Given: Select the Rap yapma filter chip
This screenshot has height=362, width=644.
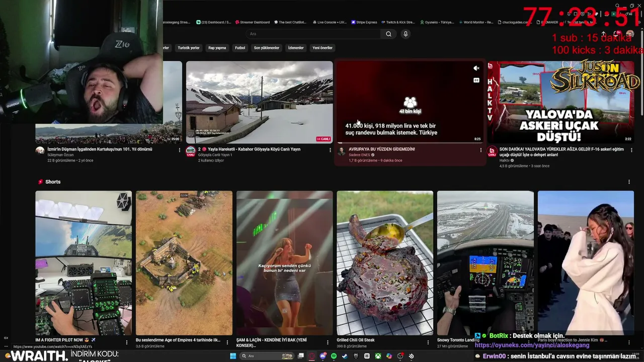Looking at the screenshot, I should pyautogui.click(x=217, y=48).
